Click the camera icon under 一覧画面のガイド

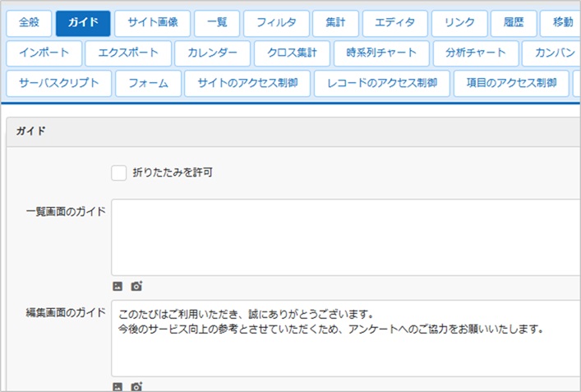[136, 286]
